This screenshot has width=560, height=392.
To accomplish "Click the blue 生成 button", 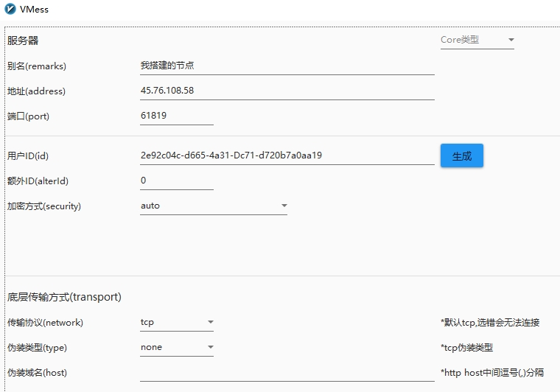I will (462, 155).
